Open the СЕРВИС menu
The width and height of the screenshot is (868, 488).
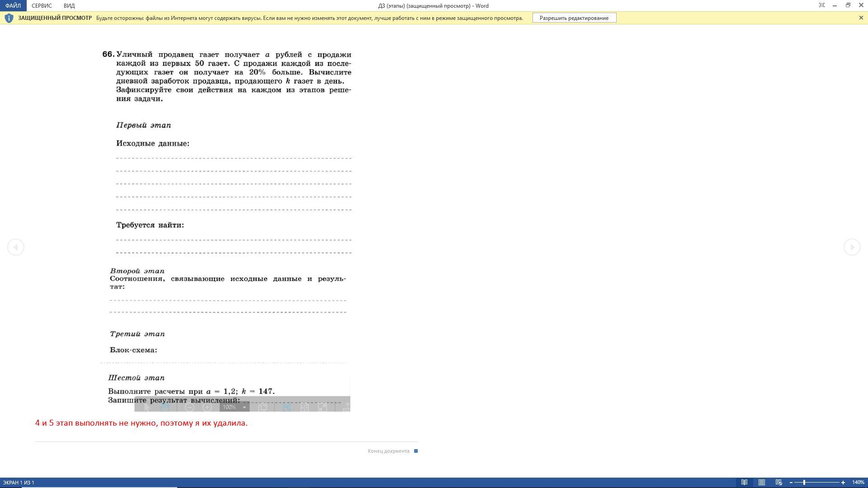[x=42, y=5]
